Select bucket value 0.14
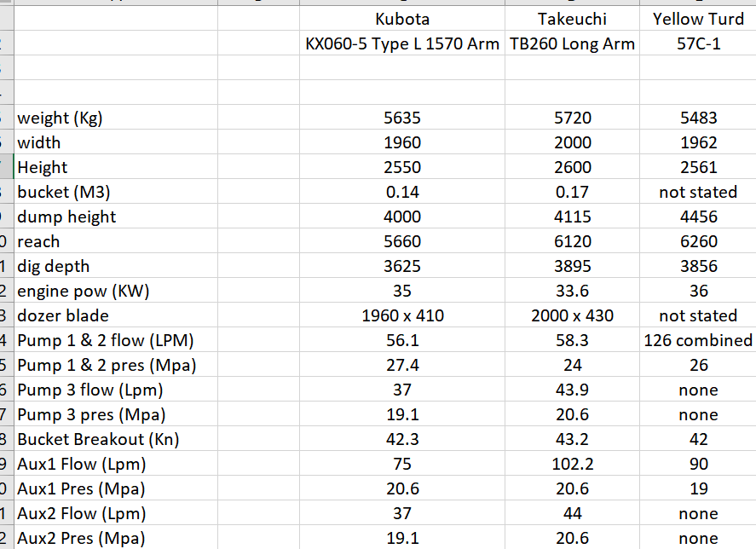Screen dimensions: 756x549 (x=402, y=192)
